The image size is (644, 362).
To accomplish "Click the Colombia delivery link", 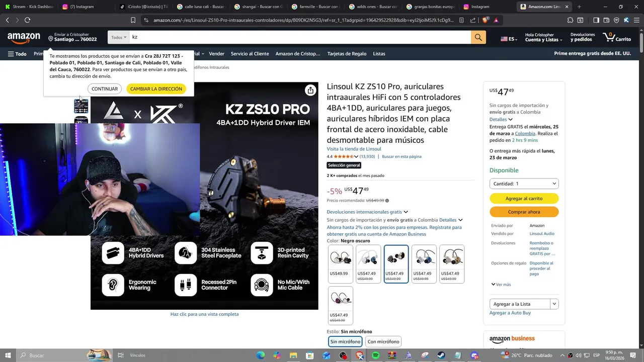I will [525, 134].
